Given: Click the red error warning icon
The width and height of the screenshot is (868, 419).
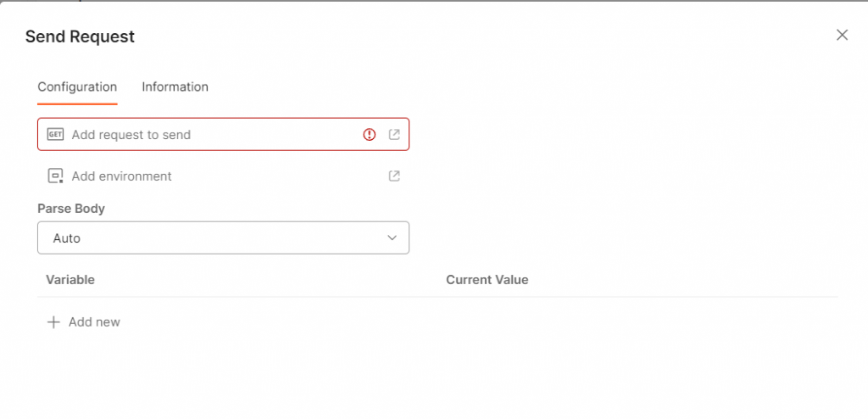Looking at the screenshot, I should pos(370,134).
